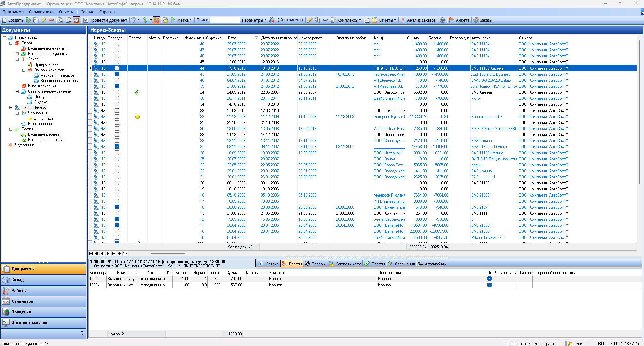
Task: Click the calendar view toolbar icon
Action: [x=76, y=20]
